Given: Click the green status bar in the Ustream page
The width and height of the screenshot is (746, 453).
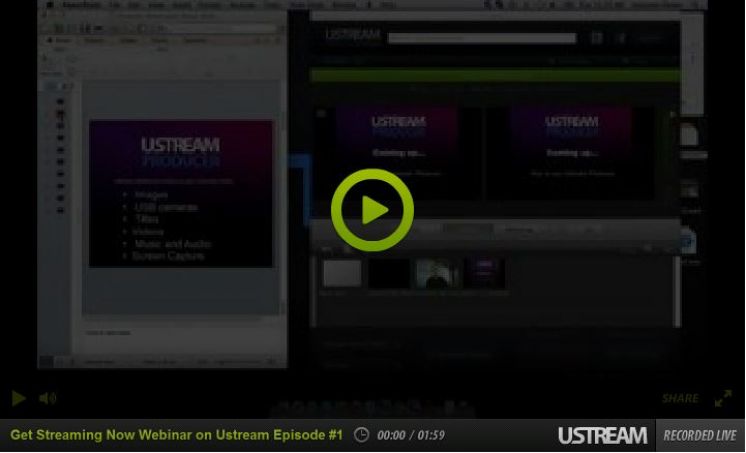Looking at the screenshot, I should click(x=495, y=75).
